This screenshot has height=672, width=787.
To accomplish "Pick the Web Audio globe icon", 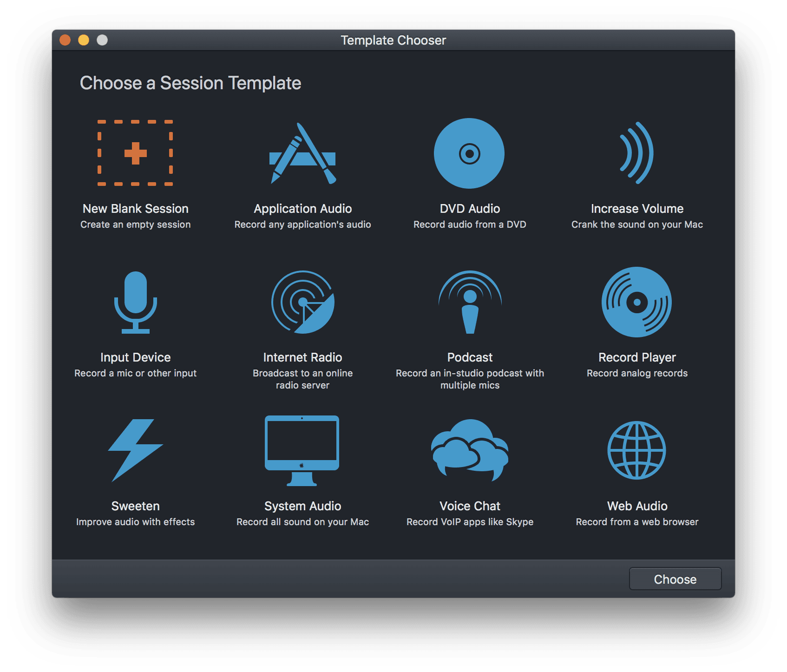I will pos(636,450).
